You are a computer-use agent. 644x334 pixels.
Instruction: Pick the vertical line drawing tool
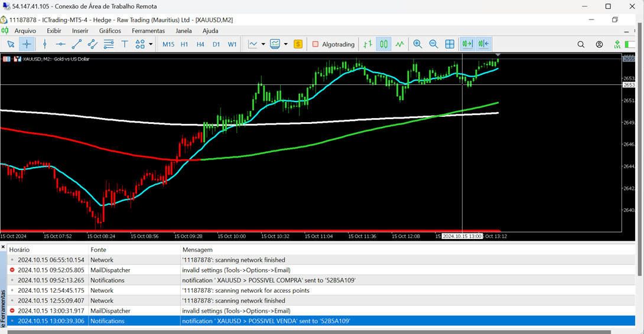pos(45,44)
